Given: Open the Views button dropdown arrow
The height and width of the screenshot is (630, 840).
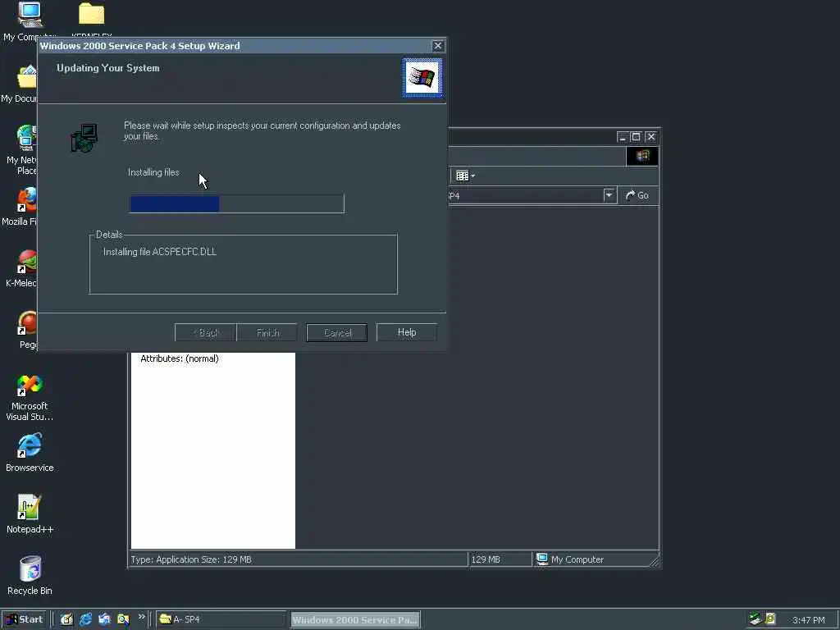Looking at the screenshot, I should (473, 176).
